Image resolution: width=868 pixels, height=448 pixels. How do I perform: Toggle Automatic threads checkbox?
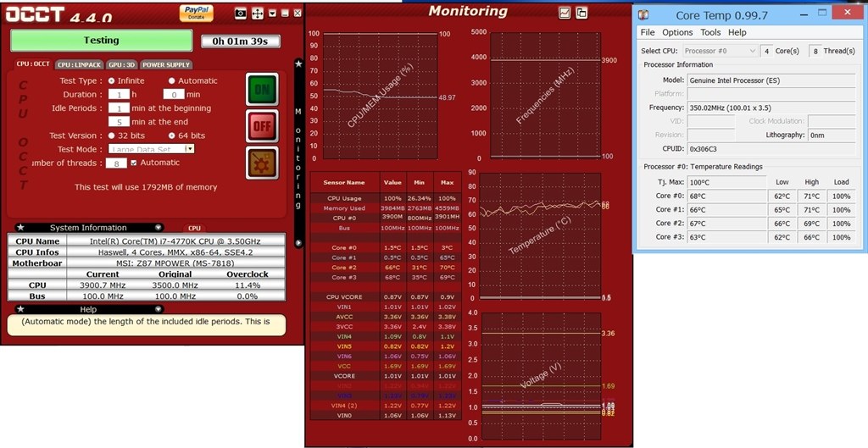tap(133, 163)
